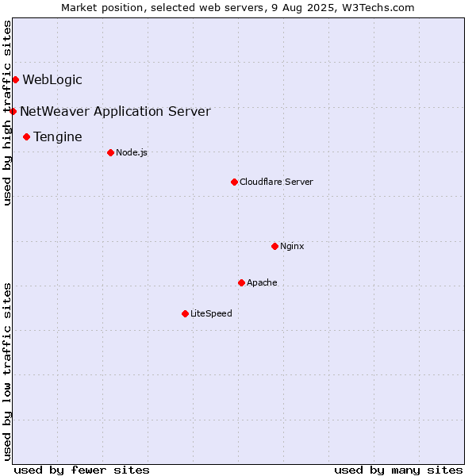Click the Nginx red marker
The height and width of the screenshot is (476, 476).
click(x=275, y=246)
